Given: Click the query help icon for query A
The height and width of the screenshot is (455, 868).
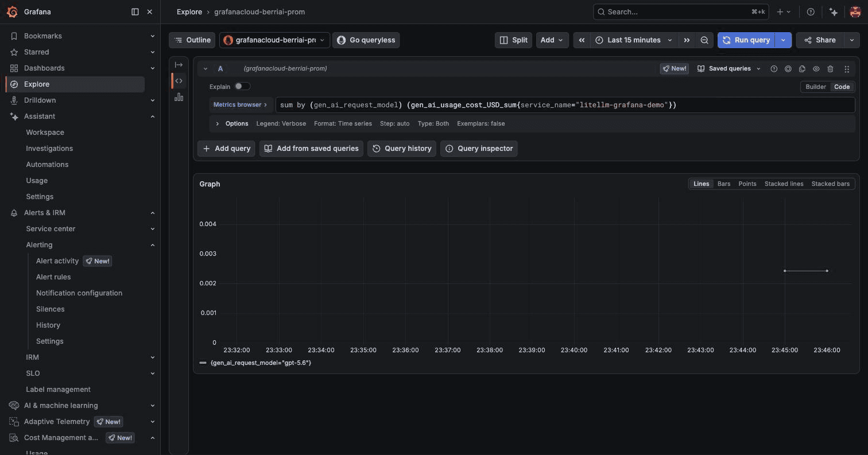Looking at the screenshot, I should point(774,69).
